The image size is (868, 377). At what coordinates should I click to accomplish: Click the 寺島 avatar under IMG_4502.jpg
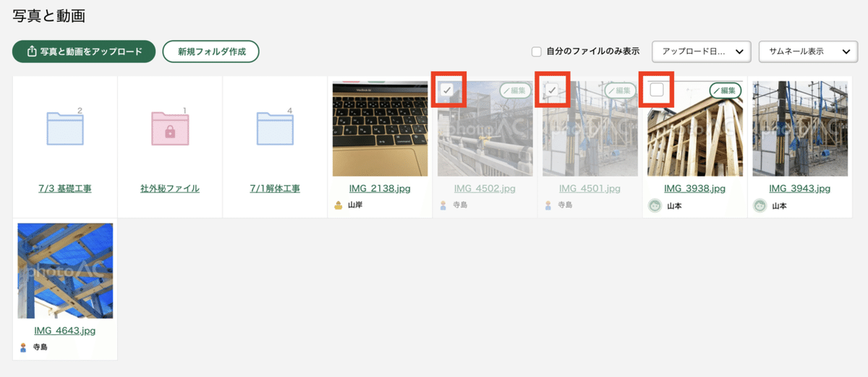click(x=443, y=206)
